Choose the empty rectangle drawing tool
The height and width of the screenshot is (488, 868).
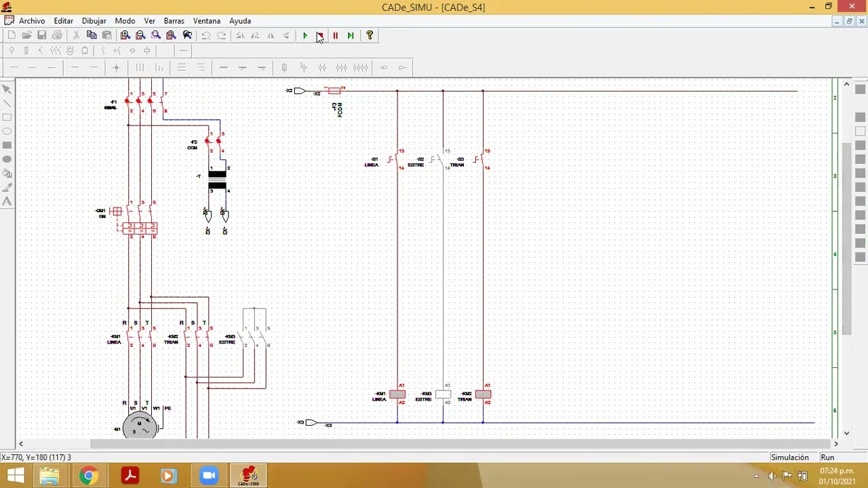pyautogui.click(x=7, y=117)
